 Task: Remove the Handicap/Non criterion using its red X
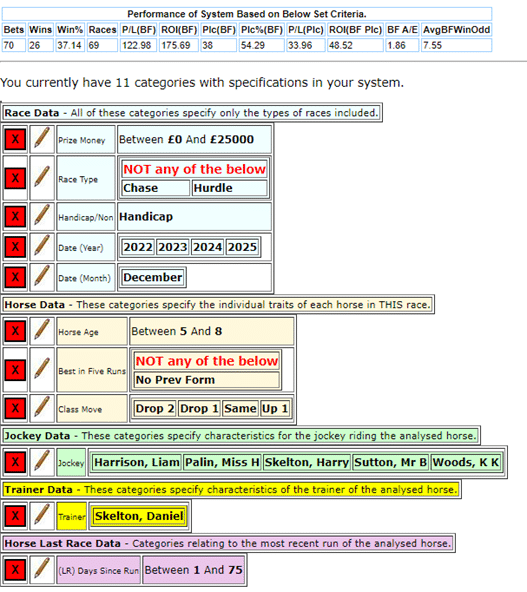point(15,216)
